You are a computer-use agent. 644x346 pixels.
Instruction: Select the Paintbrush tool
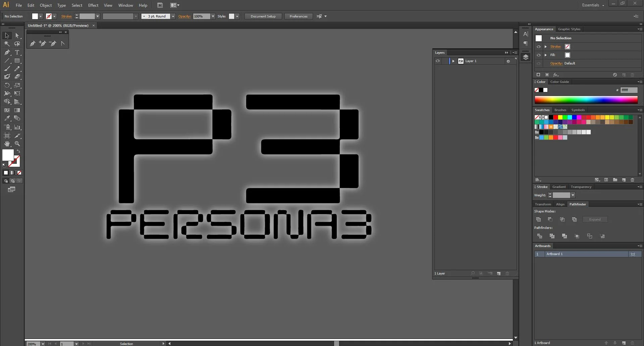click(x=7, y=68)
